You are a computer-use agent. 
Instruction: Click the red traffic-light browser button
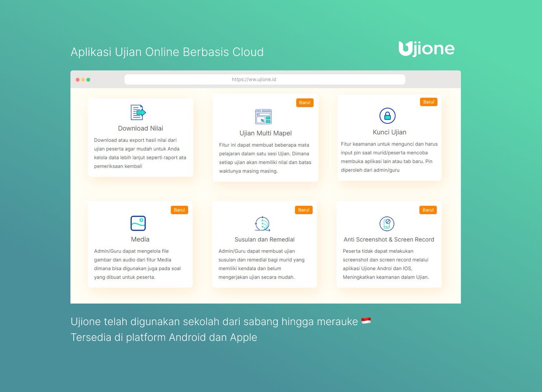point(77,79)
